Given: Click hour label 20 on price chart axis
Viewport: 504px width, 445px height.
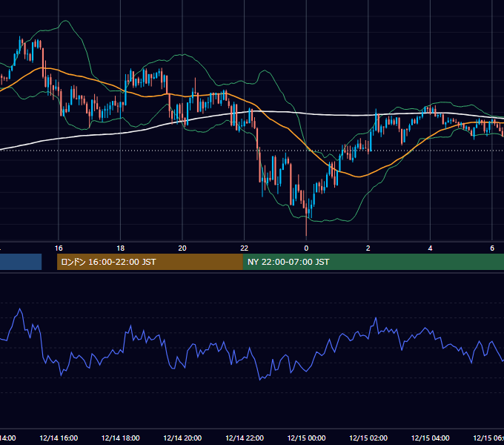Looking at the screenshot, I should (x=182, y=248).
